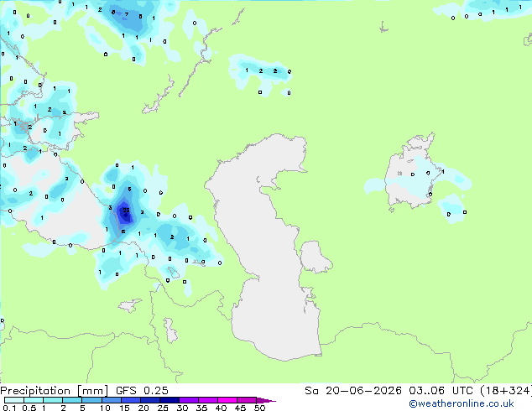The height and width of the screenshot is (411, 532).
Task: Click the "35" legend scale label
Action: [201, 408]
